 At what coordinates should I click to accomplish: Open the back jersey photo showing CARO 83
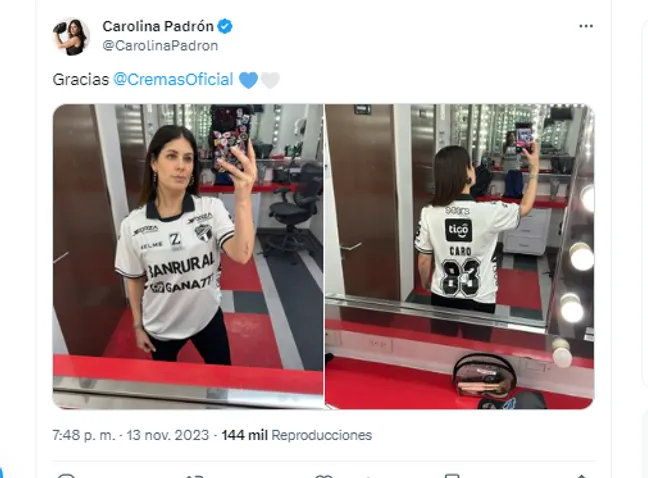(460, 257)
